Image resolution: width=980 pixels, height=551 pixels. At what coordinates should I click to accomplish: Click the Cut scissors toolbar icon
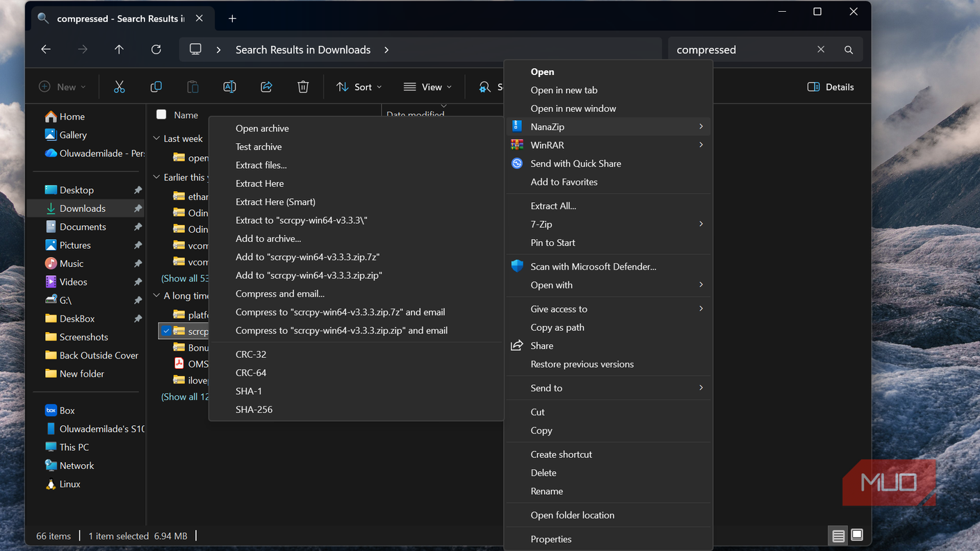coord(119,87)
